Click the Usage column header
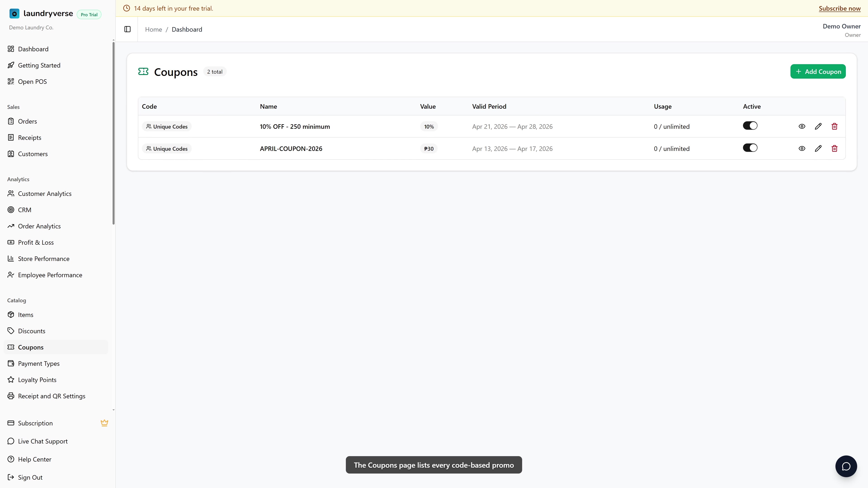 (x=663, y=106)
